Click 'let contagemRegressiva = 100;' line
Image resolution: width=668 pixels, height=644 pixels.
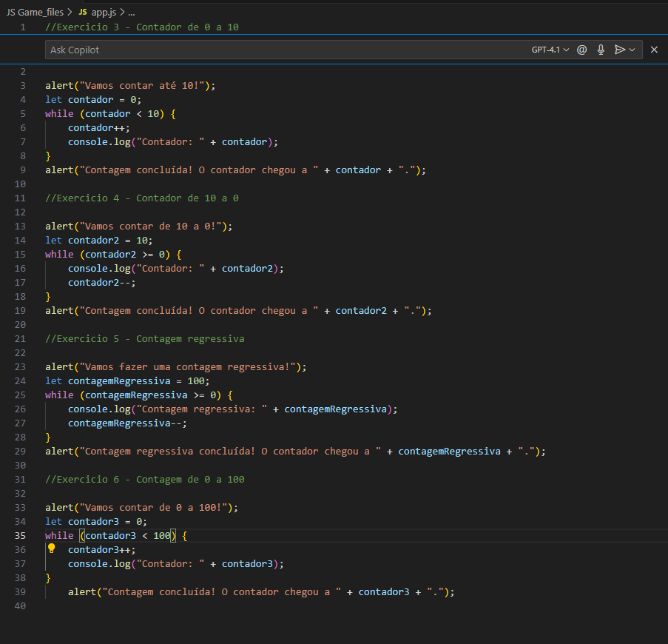pos(127,381)
